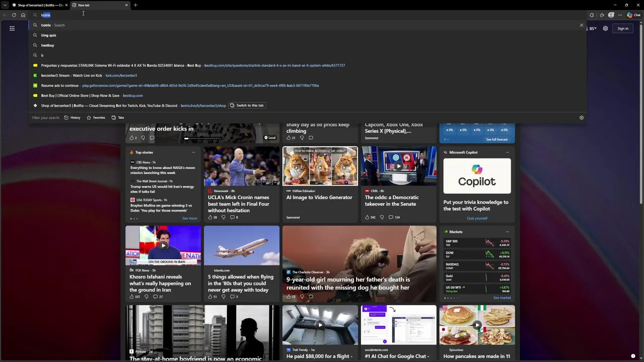Open the Top stories card options menu
The height and width of the screenshot is (362, 644).
tap(193, 152)
